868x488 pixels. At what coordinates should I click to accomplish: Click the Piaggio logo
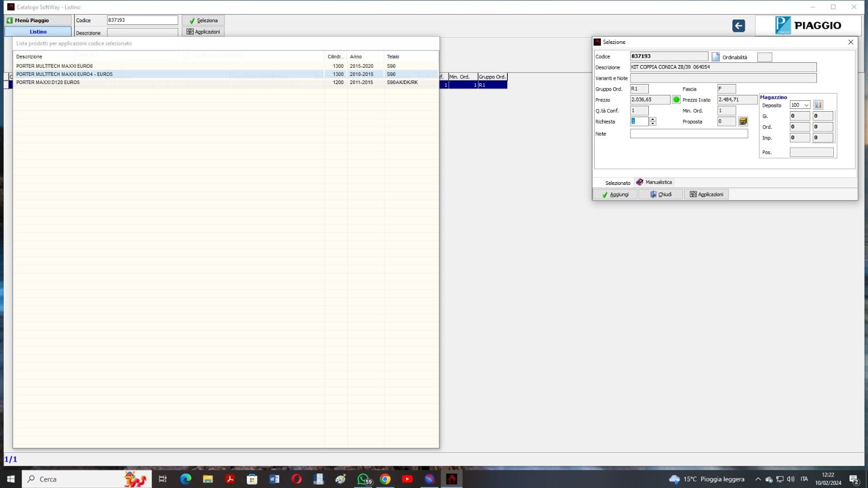pyautogui.click(x=808, y=25)
